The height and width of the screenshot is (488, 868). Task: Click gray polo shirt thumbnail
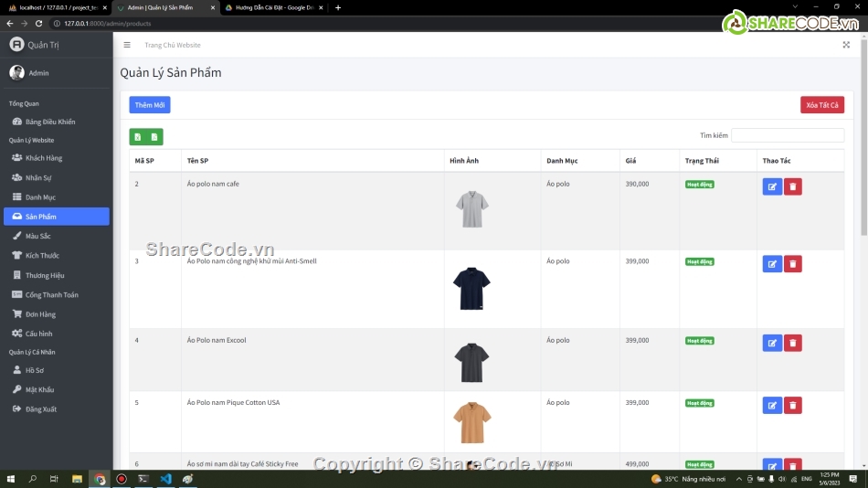pos(471,209)
